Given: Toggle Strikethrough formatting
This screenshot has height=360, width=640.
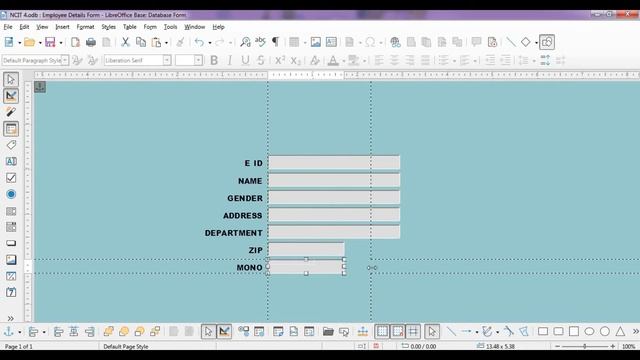Looking at the screenshot, I should click(x=261, y=60).
